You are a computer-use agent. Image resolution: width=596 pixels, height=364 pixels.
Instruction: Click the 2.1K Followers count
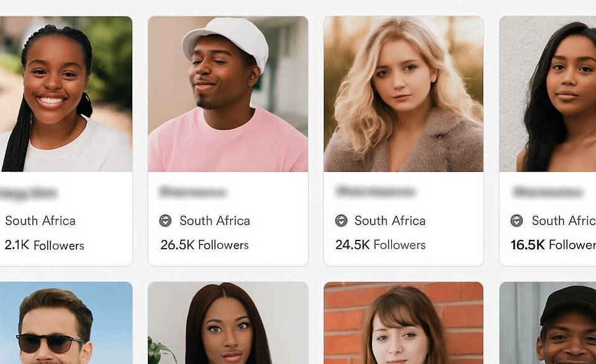44,246
